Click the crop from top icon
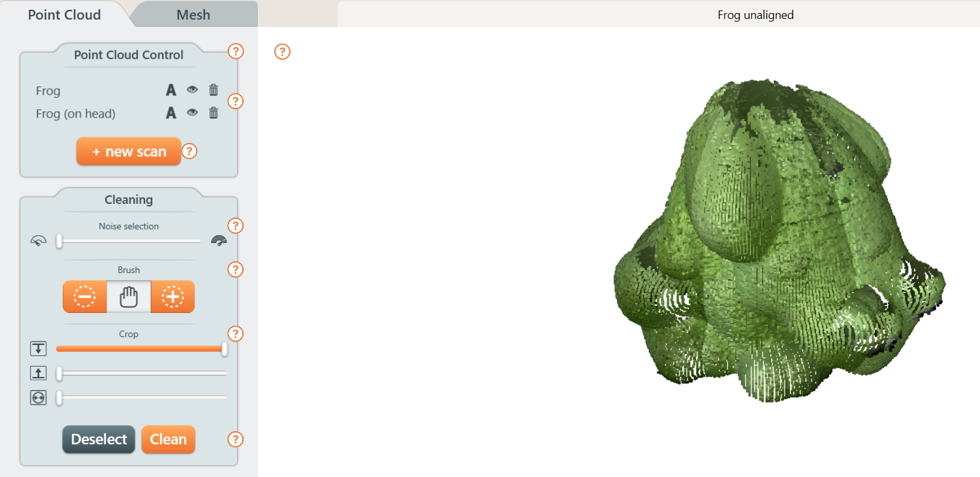 pyautogui.click(x=38, y=348)
